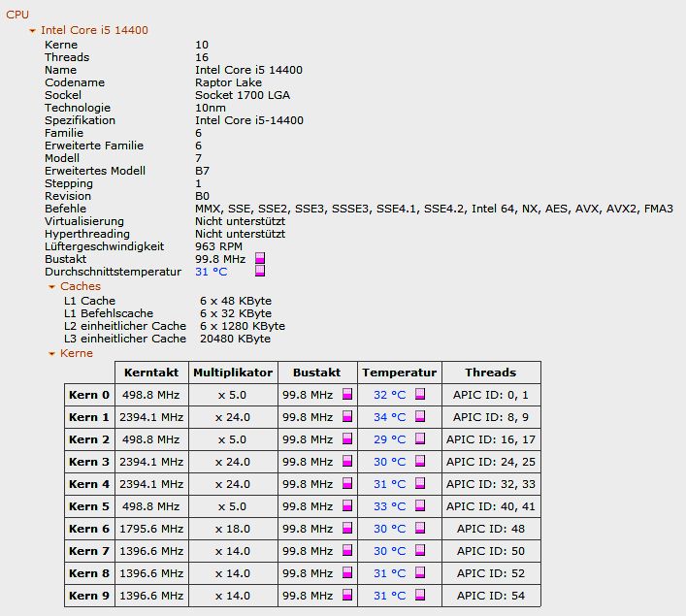
Task: Click the L3 einheitlicher Cache value 20480 KByte
Action: tap(236, 340)
